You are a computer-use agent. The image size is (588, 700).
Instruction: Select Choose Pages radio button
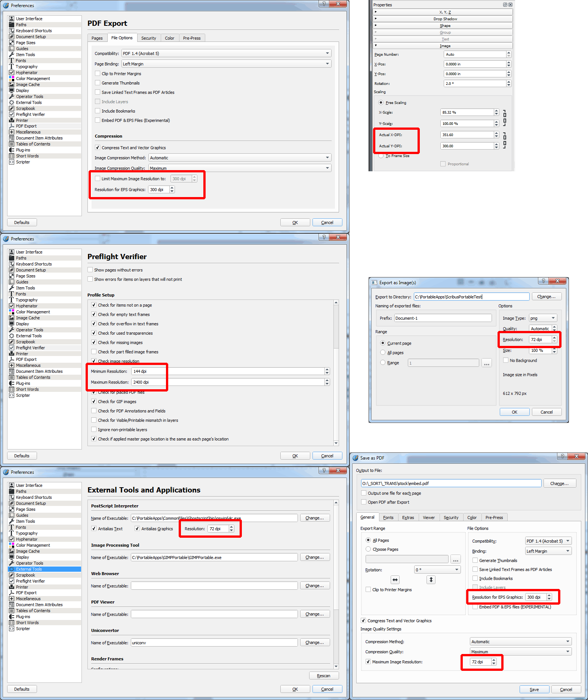click(x=368, y=549)
